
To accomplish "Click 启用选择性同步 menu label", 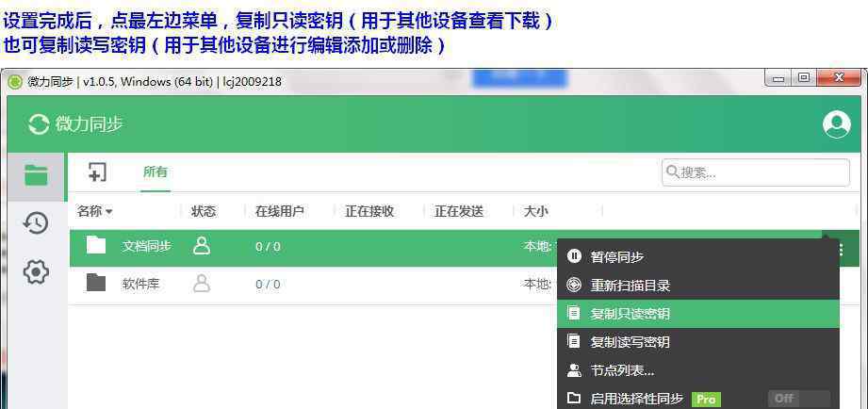I will (x=637, y=399).
